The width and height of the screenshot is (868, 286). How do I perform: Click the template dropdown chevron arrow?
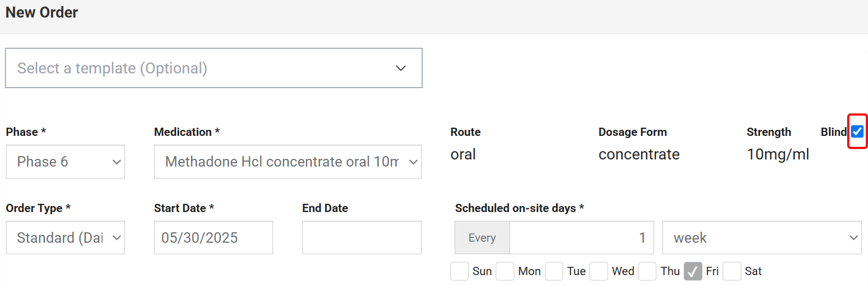tap(401, 68)
